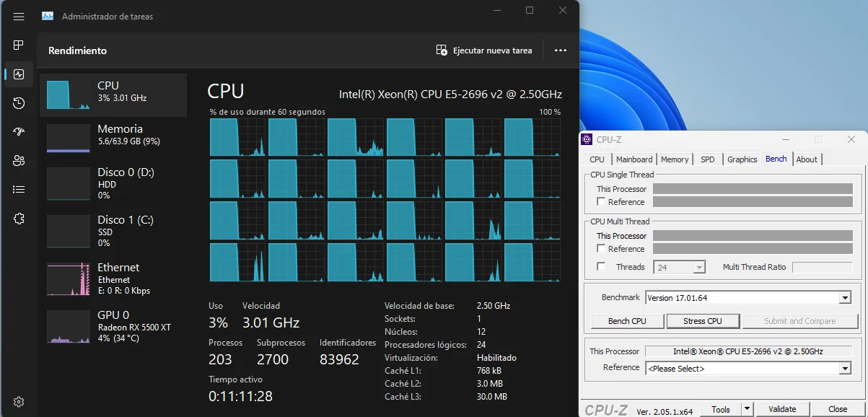Select the Ethernet performance entry
Viewport: 868px width, 417px height.
click(x=113, y=278)
